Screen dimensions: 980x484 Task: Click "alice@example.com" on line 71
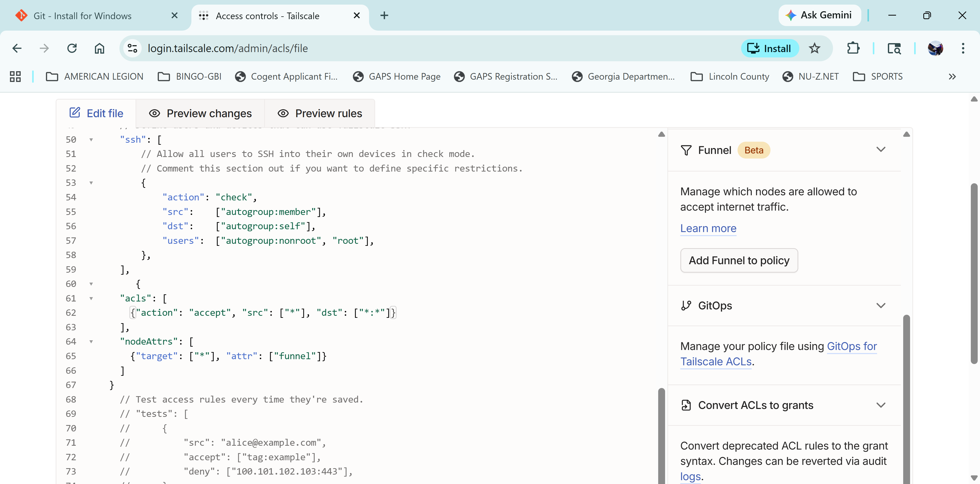271,443
